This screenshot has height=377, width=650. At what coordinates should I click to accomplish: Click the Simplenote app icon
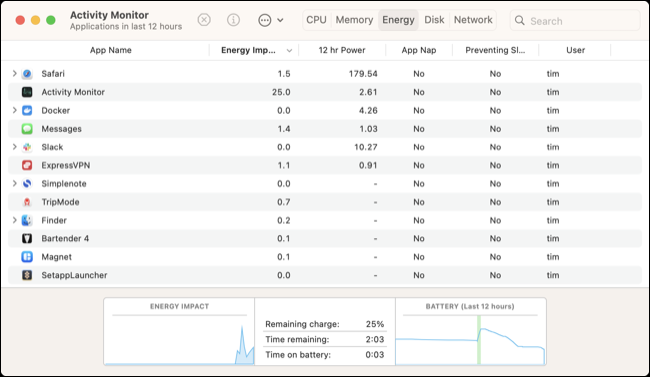(x=27, y=183)
